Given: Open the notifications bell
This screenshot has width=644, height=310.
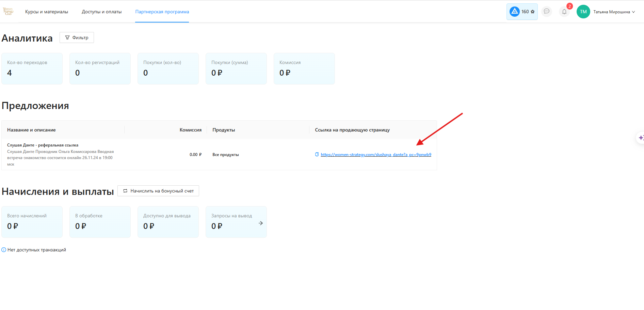Looking at the screenshot, I should point(564,12).
